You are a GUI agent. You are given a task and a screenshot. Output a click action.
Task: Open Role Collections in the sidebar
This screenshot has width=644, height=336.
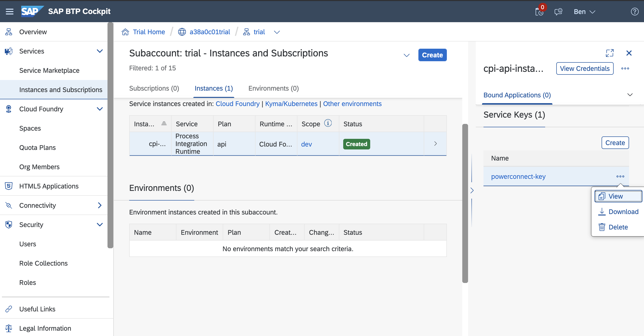(x=43, y=263)
